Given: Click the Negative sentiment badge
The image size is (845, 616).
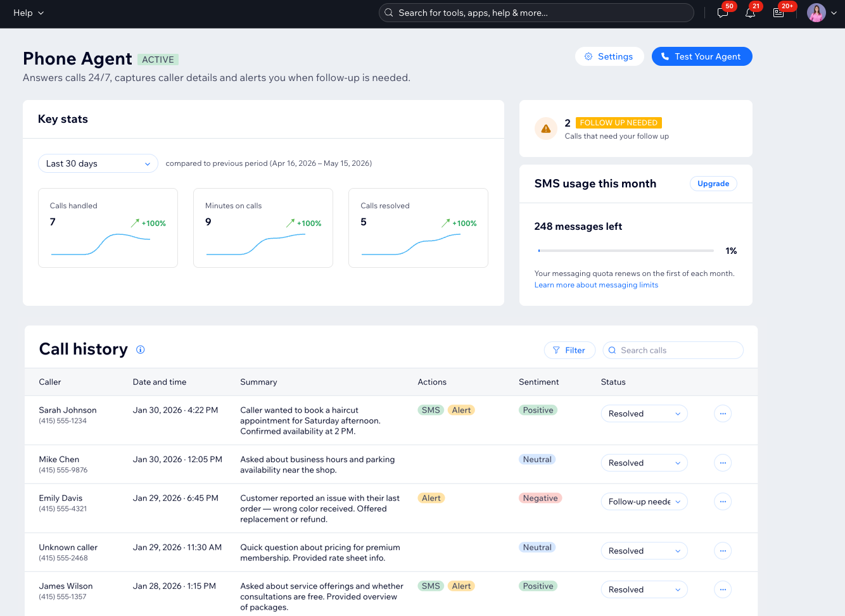Looking at the screenshot, I should pyautogui.click(x=540, y=498).
